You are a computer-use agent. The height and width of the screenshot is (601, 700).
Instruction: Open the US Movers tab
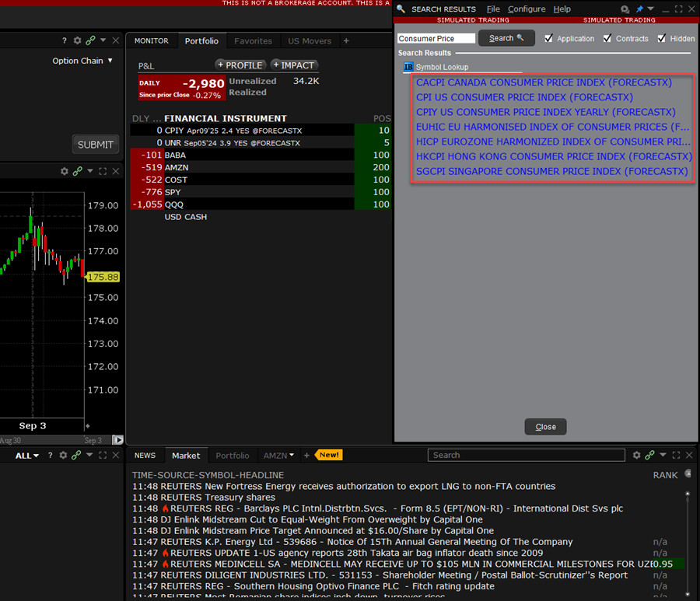(310, 41)
